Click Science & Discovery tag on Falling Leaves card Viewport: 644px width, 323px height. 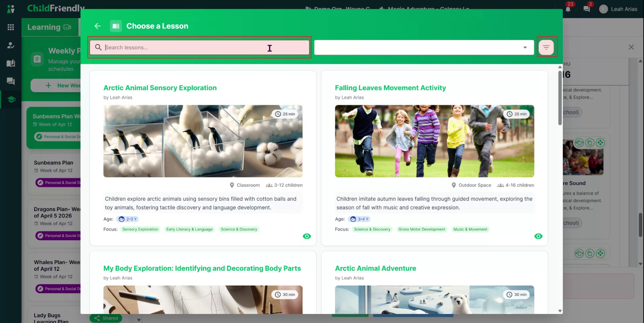click(x=372, y=229)
